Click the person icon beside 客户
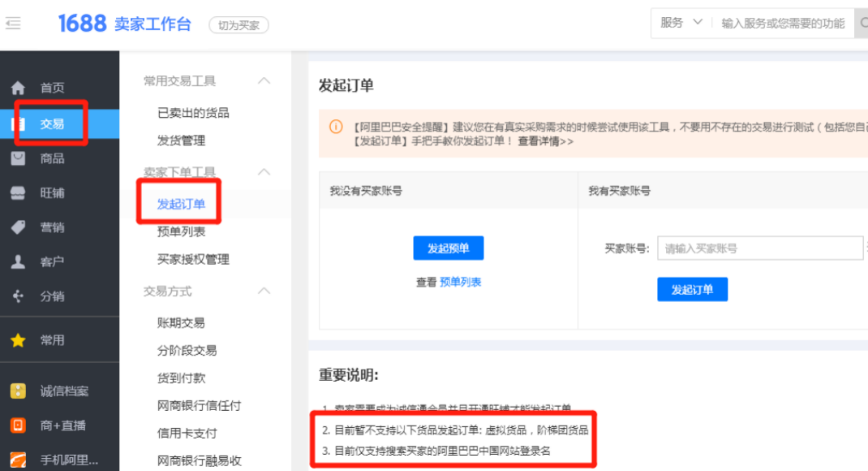The width and height of the screenshot is (868, 471). click(x=19, y=261)
